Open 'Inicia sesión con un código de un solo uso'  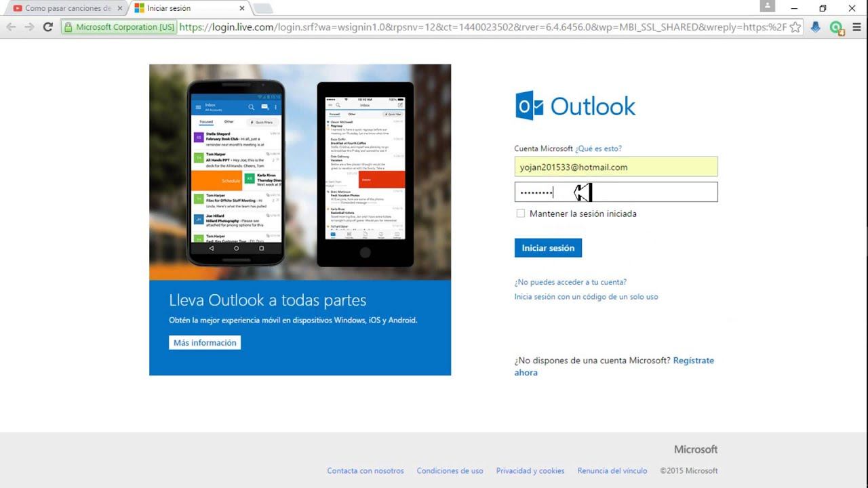coord(586,297)
